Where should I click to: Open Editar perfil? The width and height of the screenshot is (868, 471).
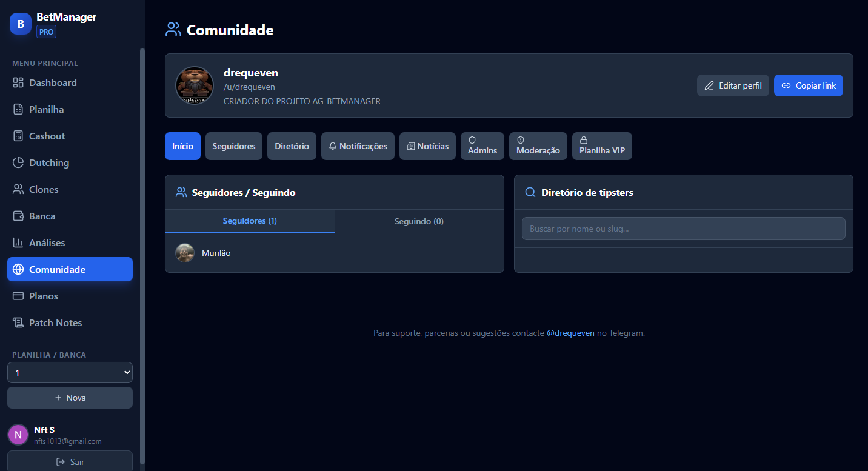[733, 85]
